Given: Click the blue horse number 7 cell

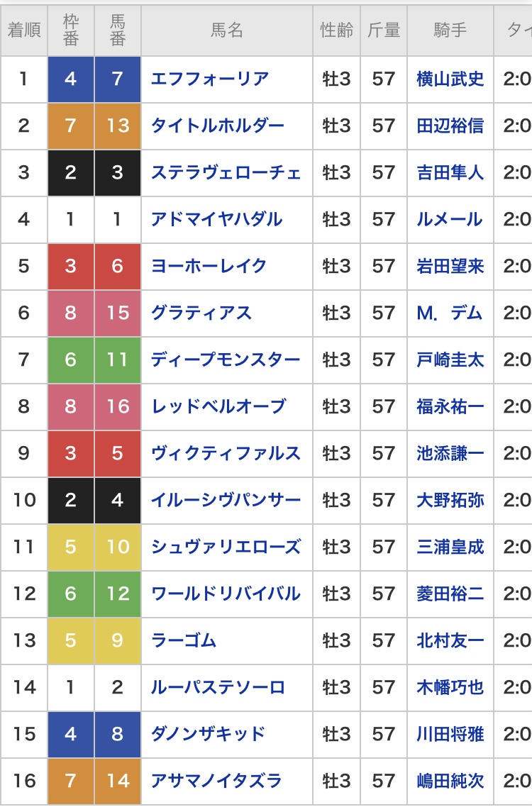Looking at the screenshot, I should pos(118,79).
